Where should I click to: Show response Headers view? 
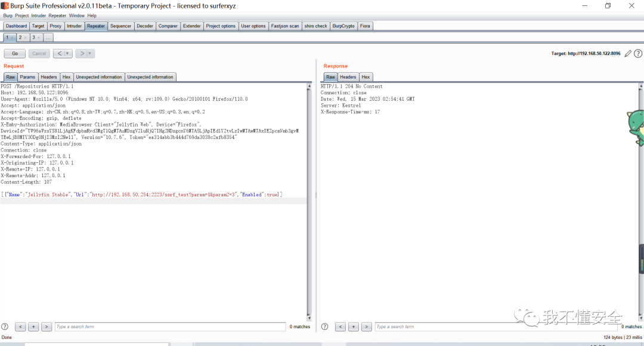click(348, 77)
